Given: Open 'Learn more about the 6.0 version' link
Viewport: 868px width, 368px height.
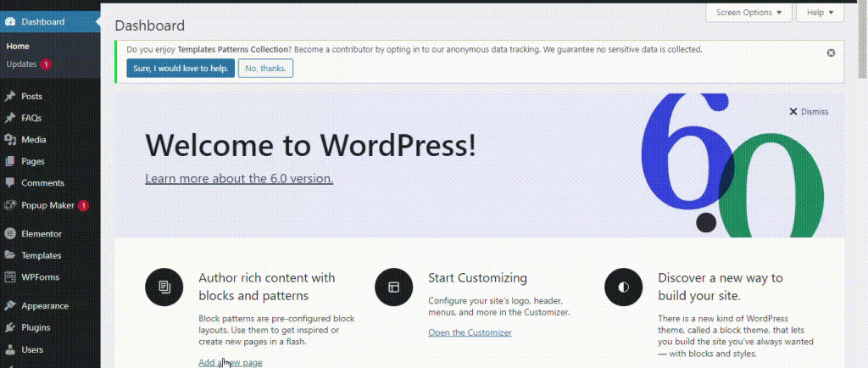Looking at the screenshot, I should pyautogui.click(x=239, y=179).
